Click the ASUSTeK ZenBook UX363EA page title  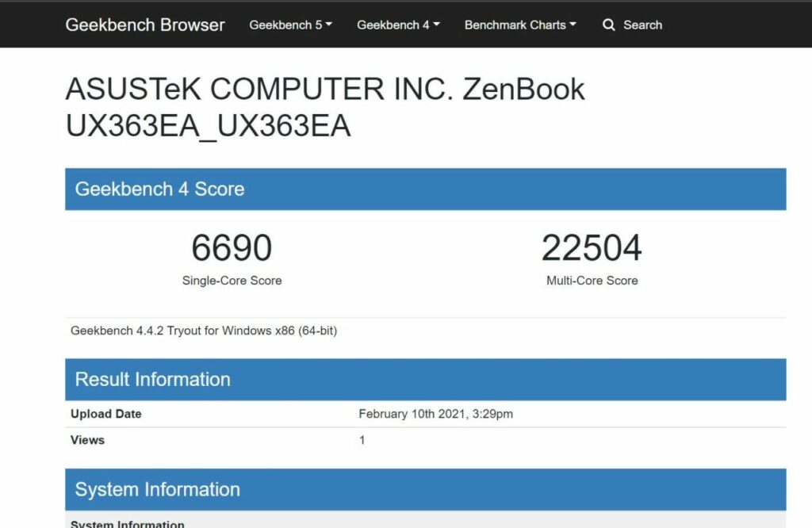coord(325,107)
